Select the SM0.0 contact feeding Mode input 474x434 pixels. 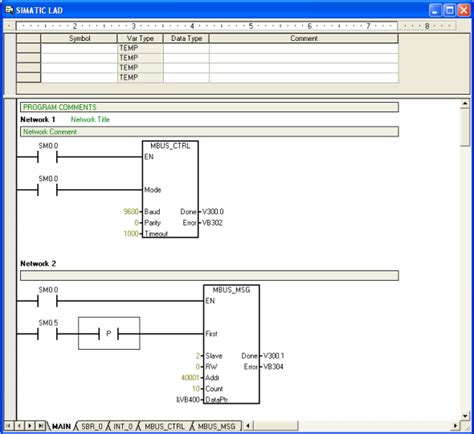[x=48, y=190]
